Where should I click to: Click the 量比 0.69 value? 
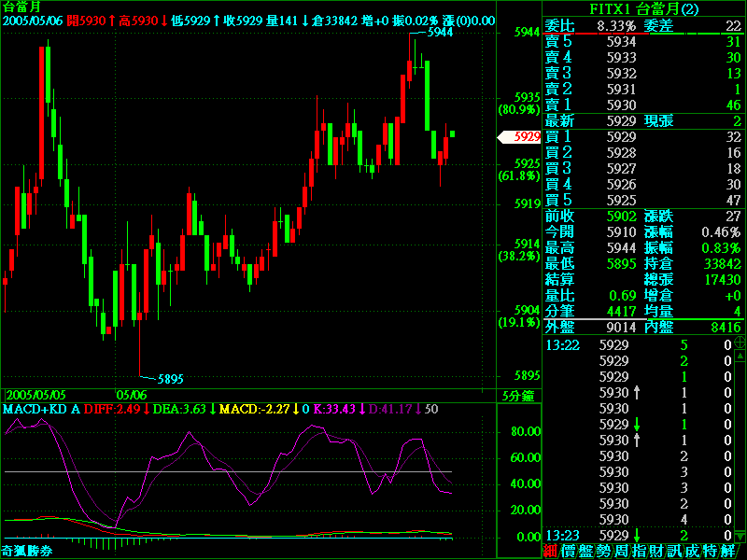623,296
